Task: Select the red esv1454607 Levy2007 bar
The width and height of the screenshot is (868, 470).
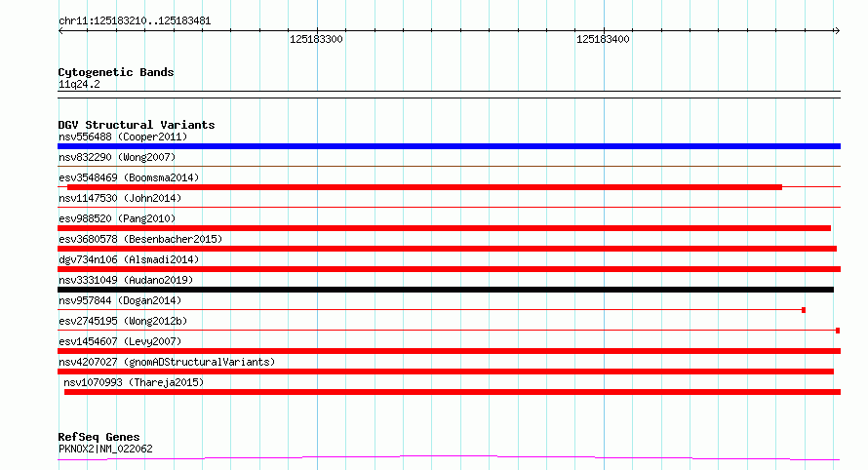Action: tap(449, 351)
